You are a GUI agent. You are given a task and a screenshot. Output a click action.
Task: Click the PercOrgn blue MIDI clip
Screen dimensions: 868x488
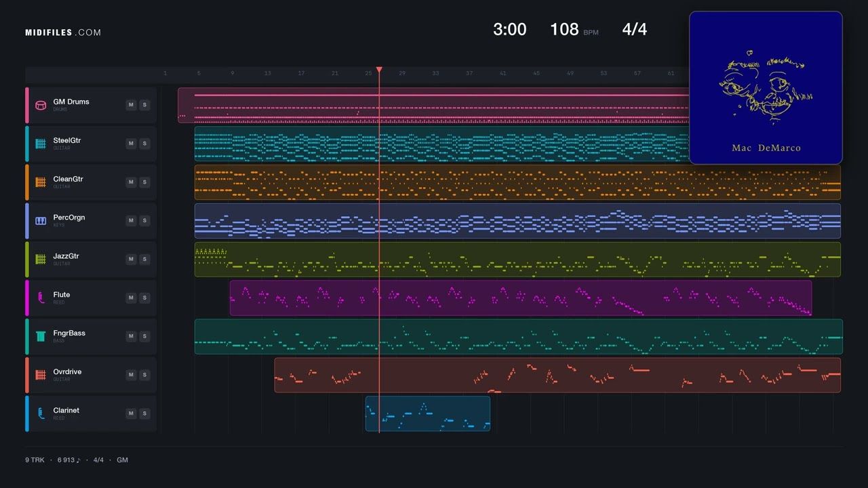point(517,221)
